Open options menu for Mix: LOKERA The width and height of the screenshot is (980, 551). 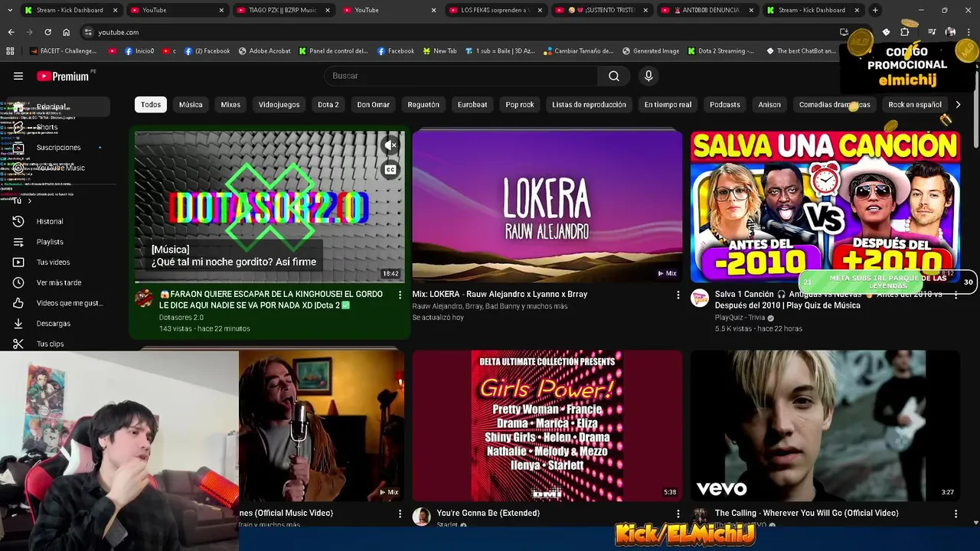point(678,295)
